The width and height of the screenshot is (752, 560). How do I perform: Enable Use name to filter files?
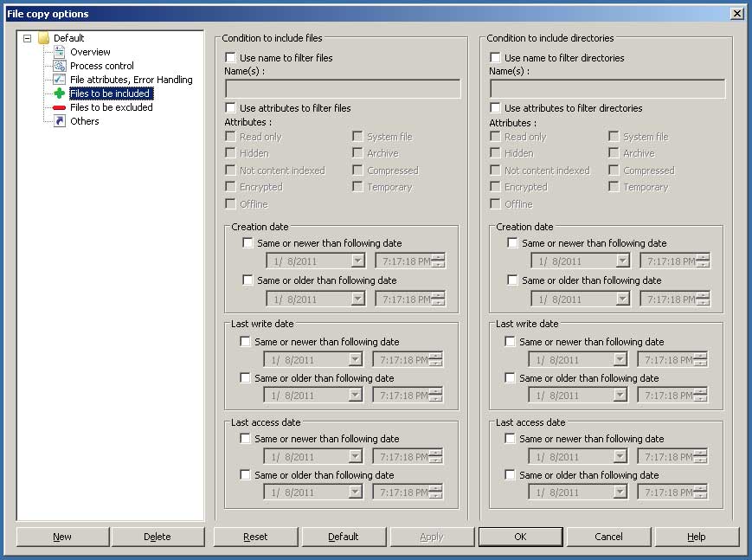click(231, 58)
